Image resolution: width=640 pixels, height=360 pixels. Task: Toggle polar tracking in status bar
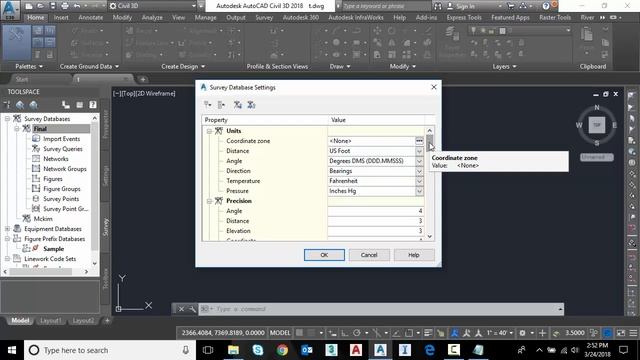click(x=356, y=333)
